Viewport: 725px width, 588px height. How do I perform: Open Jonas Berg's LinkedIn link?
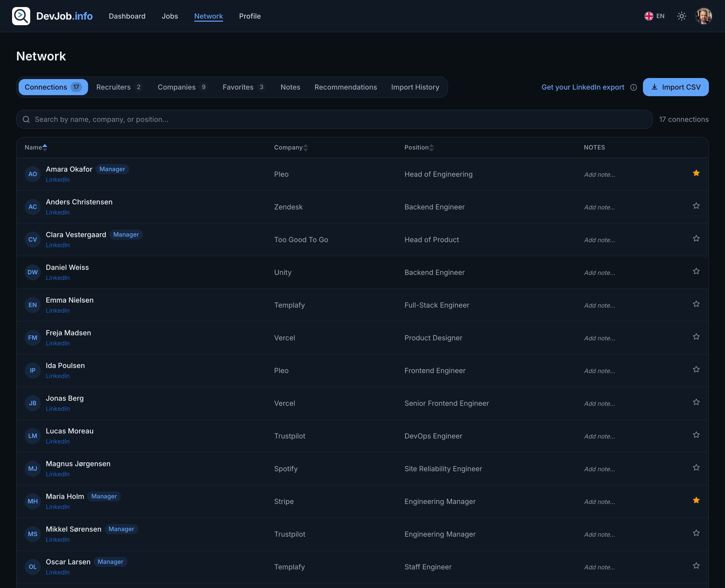click(58, 409)
